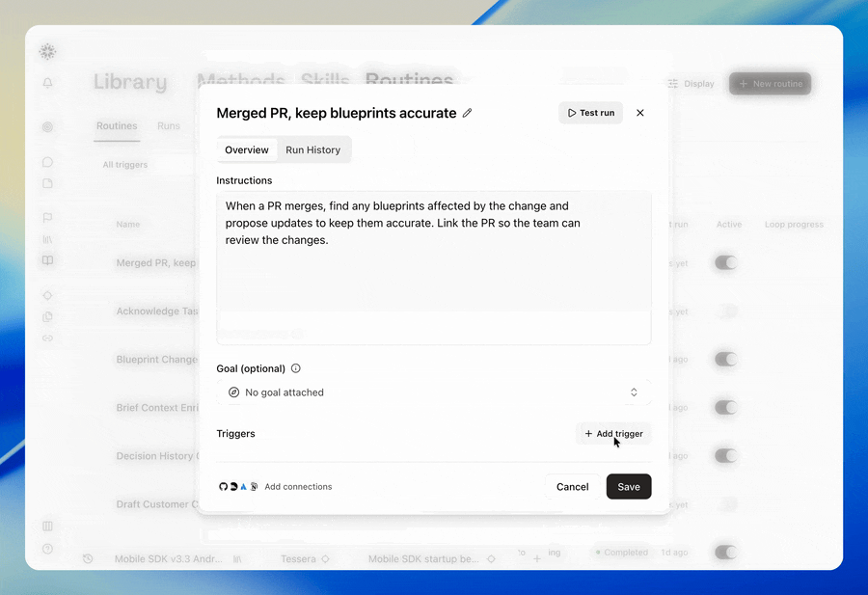Viewport: 868px width, 595px height.
Task: Switch to the Run History tab
Action: [x=312, y=150]
